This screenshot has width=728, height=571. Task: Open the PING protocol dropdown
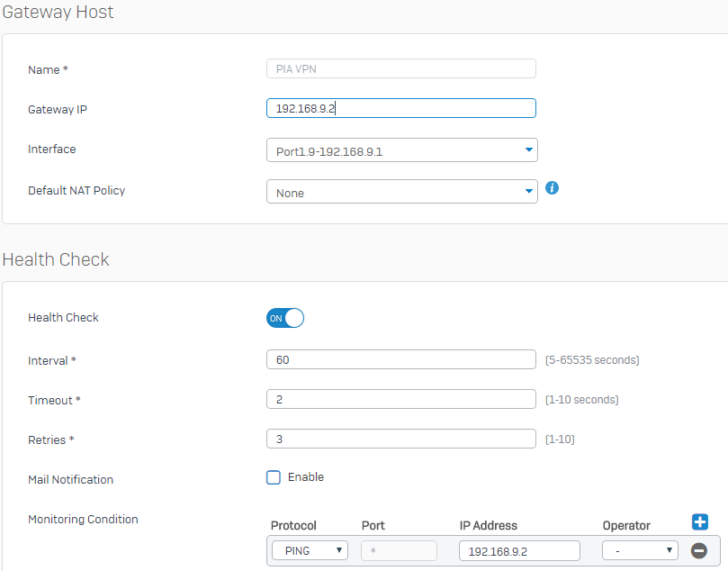tap(310, 550)
